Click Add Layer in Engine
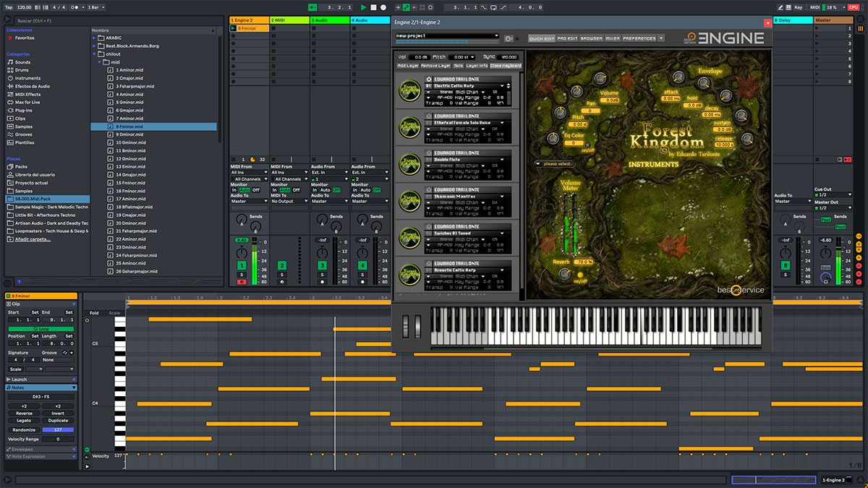 tap(408, 66)
